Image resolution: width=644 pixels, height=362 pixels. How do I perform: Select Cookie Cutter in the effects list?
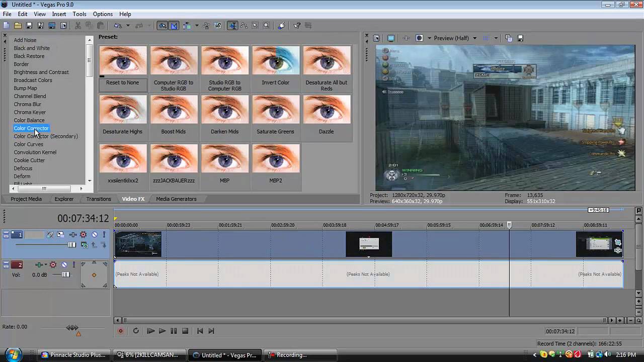point(29,160)
